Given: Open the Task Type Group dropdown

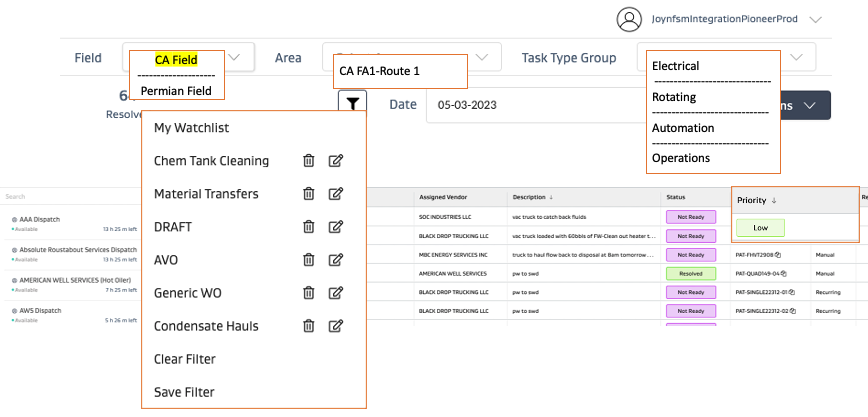Looking at the screenshot, I should coord(797,58).
